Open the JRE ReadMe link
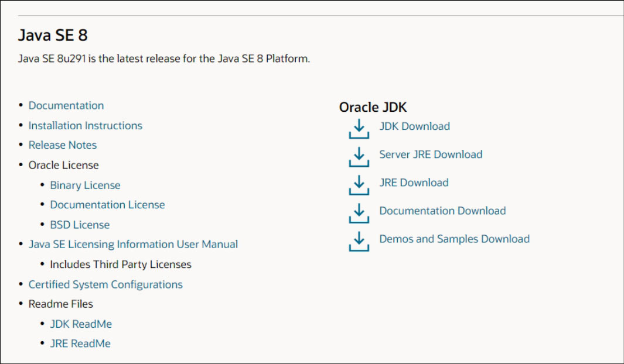 (x=80, y=344)
